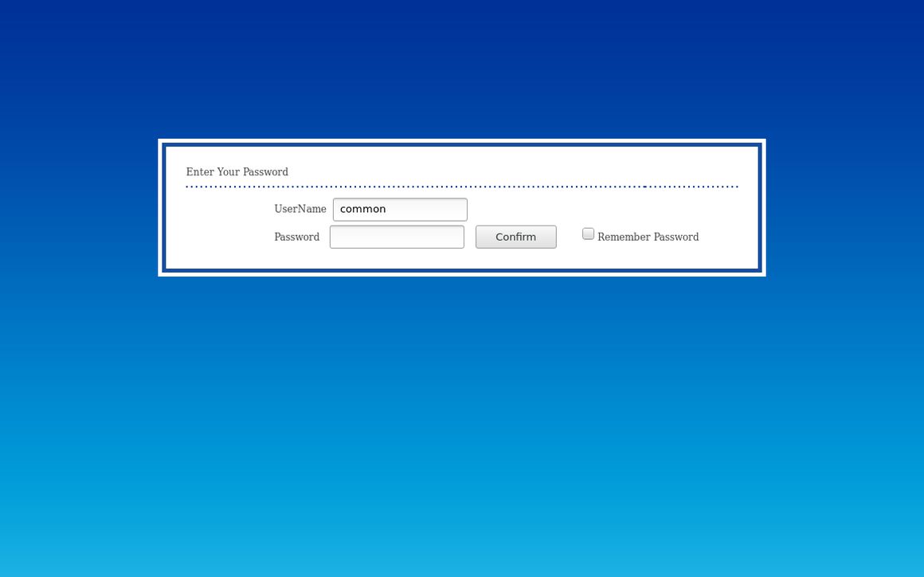924x577 pixels.
Task: Tick the Remember Password checkbox
Action: (x=588, y=234)
